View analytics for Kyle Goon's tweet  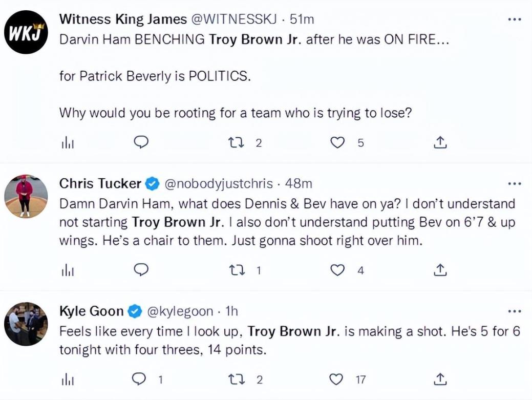click(x=68, y=380)
